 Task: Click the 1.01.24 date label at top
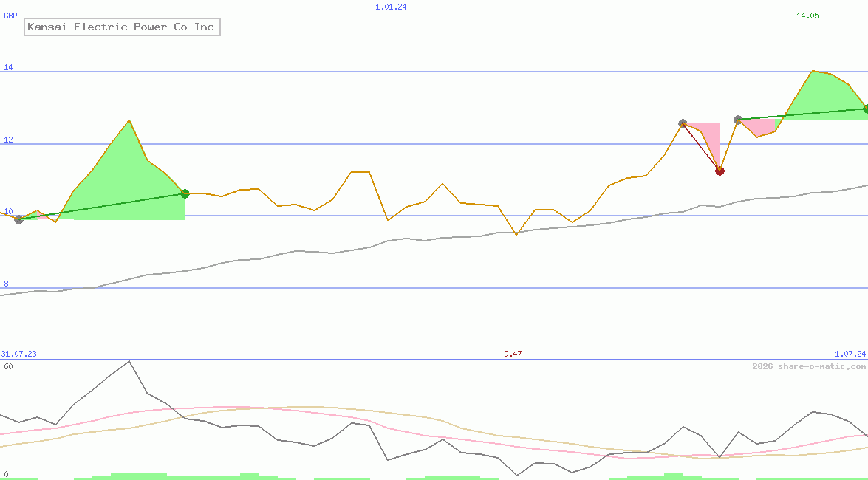click(x=391, y=7)
